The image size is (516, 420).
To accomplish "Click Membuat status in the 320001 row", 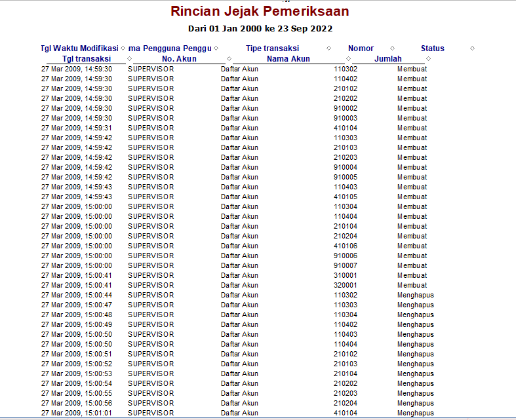I will click(412, 286).
